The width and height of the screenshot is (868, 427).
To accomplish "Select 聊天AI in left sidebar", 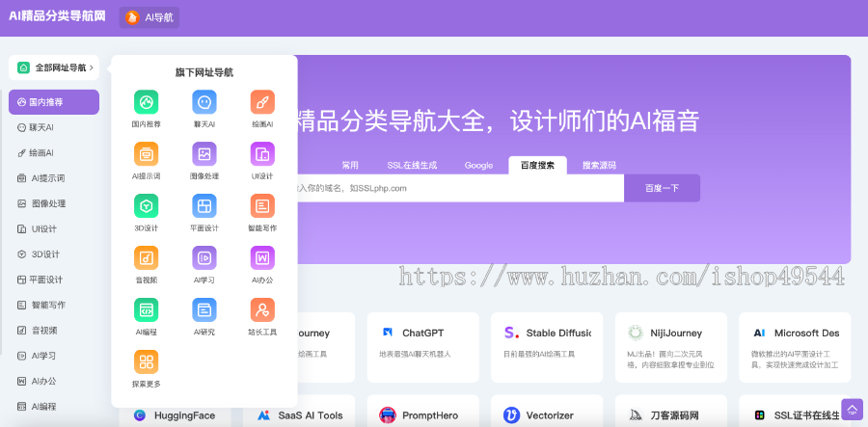I will tap(54, 127).
